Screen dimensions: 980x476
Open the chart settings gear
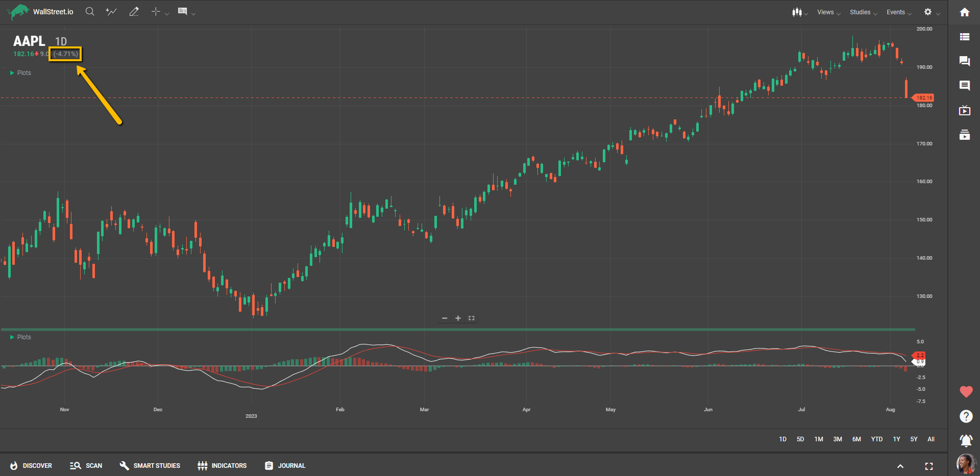tap(928, 12)
